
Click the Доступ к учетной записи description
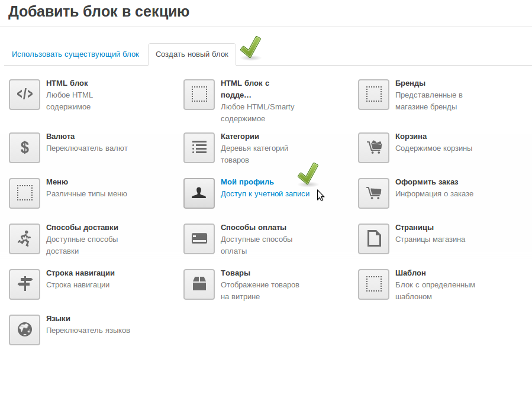(x=265, y=194)
